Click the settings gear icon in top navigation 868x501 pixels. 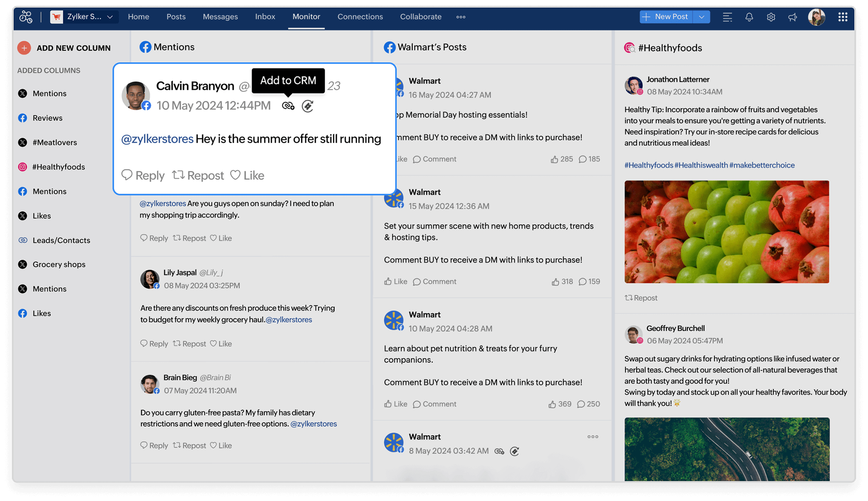(771, 16)
